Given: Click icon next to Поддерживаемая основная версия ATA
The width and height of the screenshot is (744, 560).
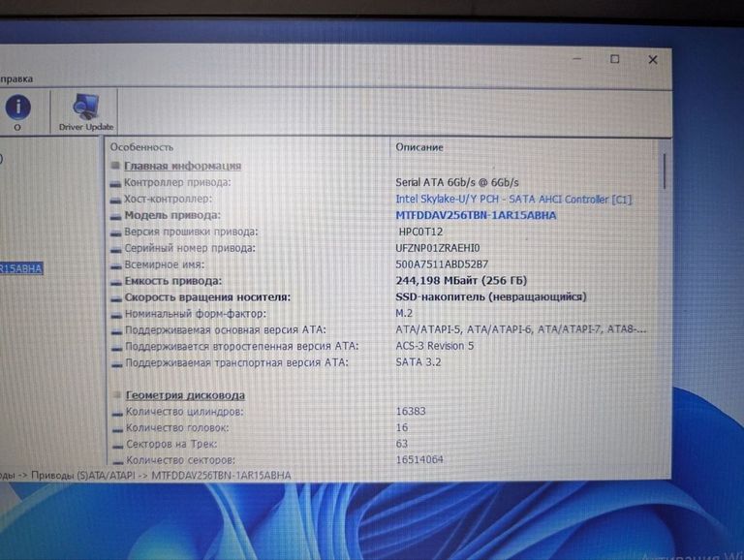Looking at the screenshot, I should coord(116,331).
